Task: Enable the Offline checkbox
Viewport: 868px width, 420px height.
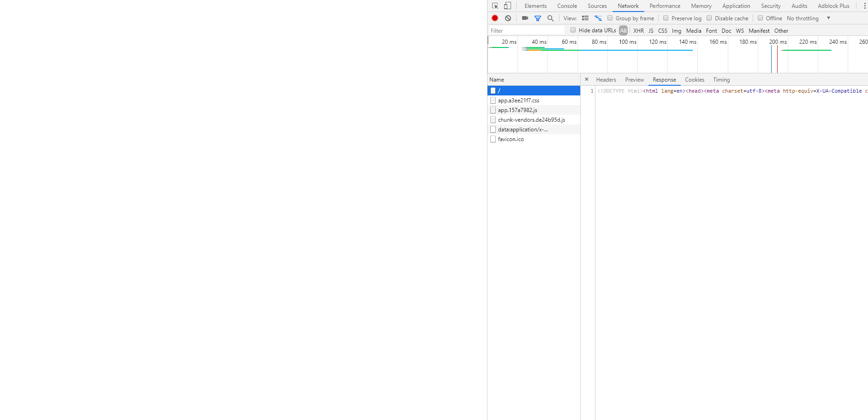Action: (760, 18)
